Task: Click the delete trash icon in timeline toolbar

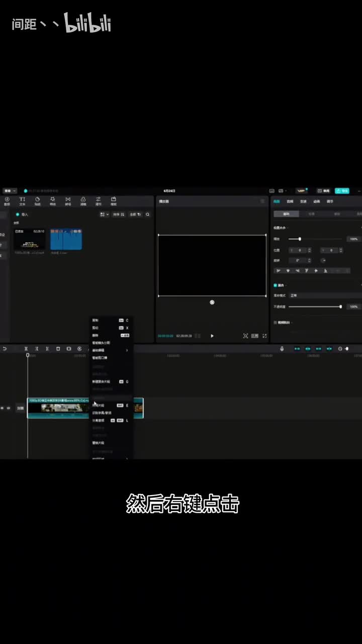Action: (58, 349)
